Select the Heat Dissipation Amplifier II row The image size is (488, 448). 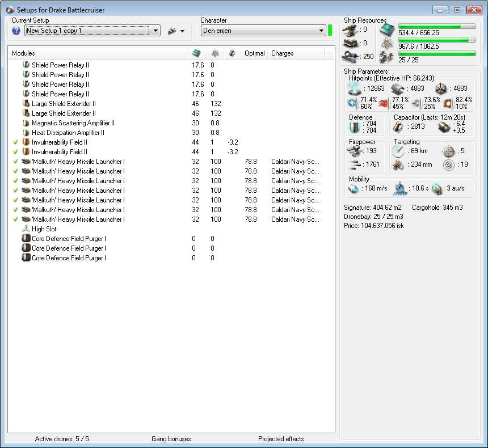171,133
